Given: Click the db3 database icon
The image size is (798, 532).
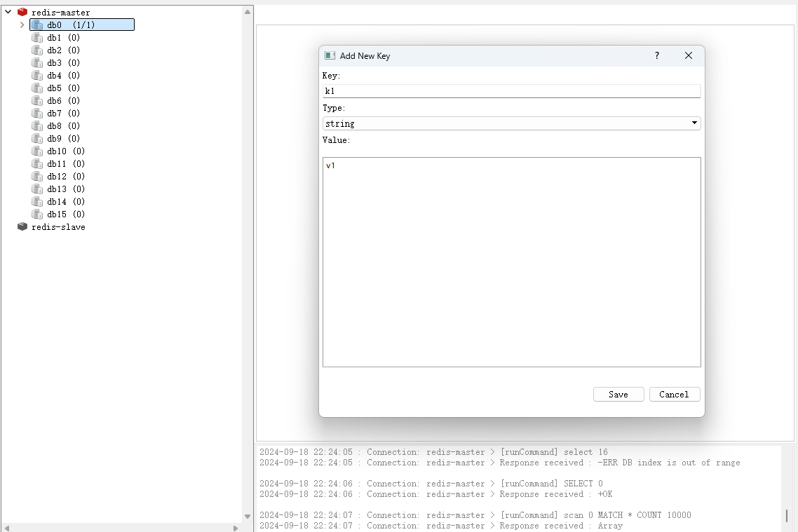Looking at the screenshot, I should (x=37, y=63).
